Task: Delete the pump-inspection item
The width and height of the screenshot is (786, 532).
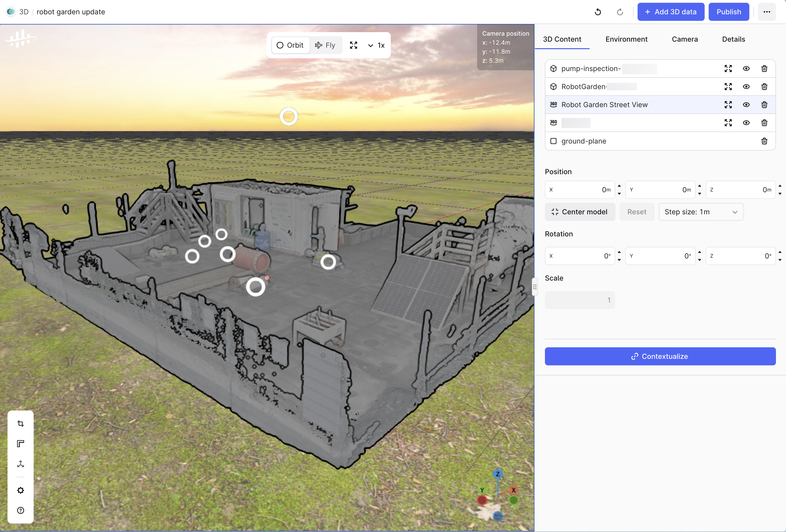Action: click(764, 69)
